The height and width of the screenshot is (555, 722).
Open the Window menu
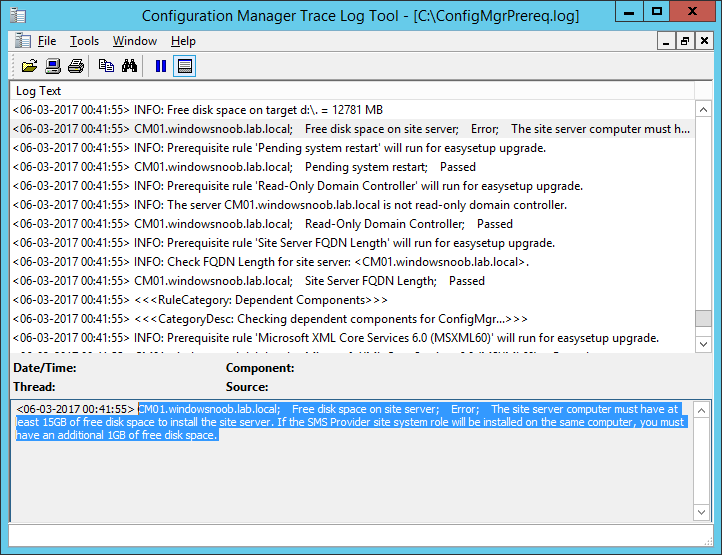(x=135, y=41)
